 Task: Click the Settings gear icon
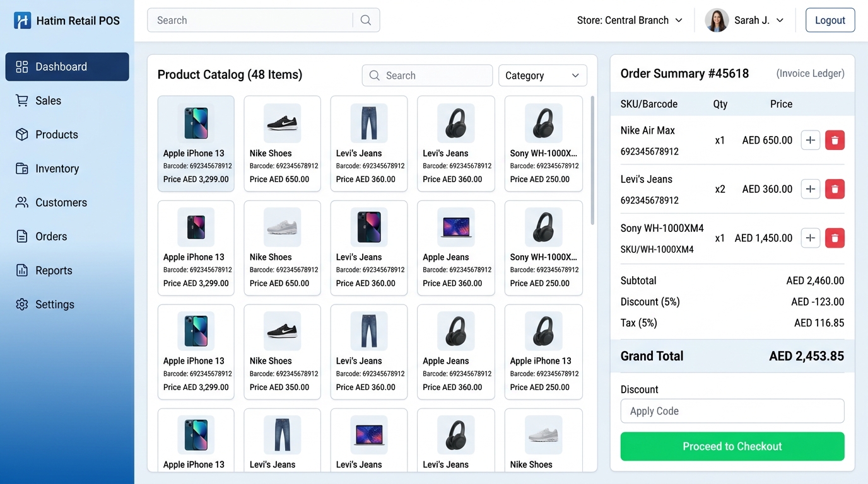(22, 305)
